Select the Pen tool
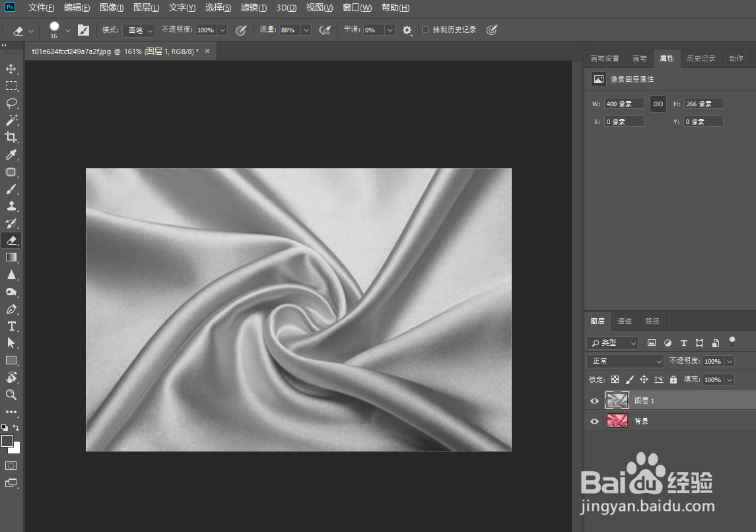The width and height of the screenshot is (756, 532). (x=11, y=310)
